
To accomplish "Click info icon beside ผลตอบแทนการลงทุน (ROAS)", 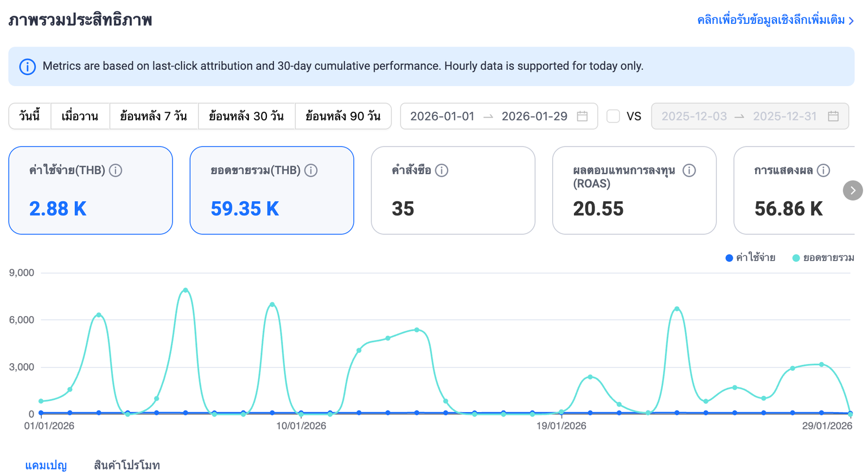I will pyautogui.click(x=689, y=170).
